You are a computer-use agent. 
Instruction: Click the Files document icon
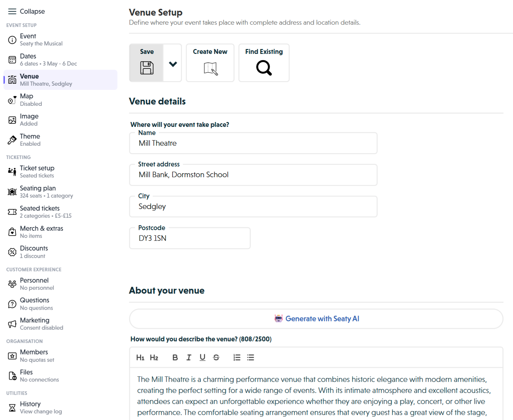(x=12, y=376)
